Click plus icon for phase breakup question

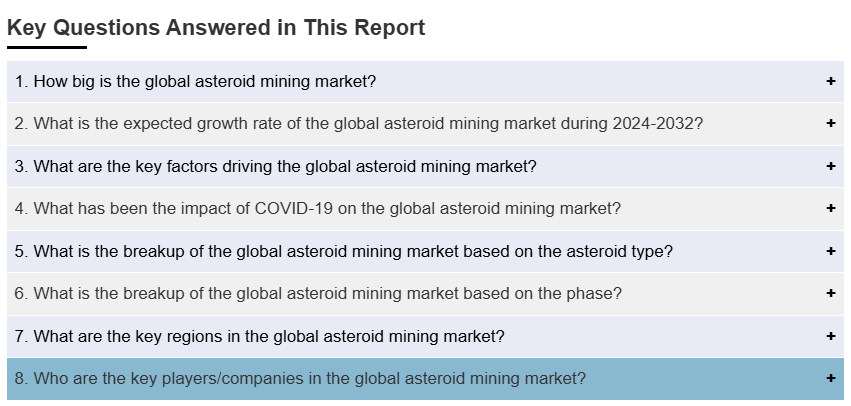(830, 293)
